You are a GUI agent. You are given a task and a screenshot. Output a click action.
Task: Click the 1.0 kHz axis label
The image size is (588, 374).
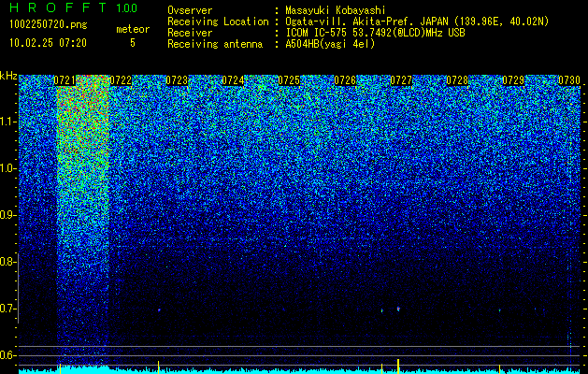pos(8,169)
